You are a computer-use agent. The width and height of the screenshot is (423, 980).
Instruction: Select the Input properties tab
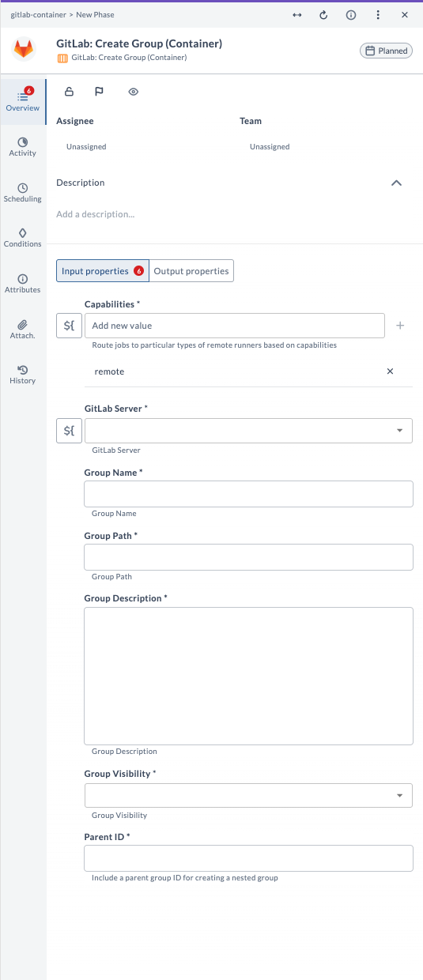(103, 271)
